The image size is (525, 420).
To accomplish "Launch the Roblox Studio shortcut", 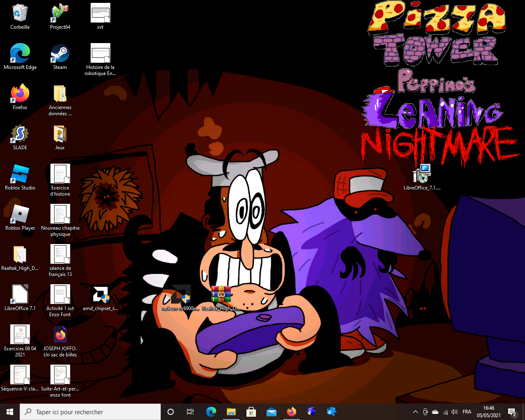I will click(x=20, y=177).
